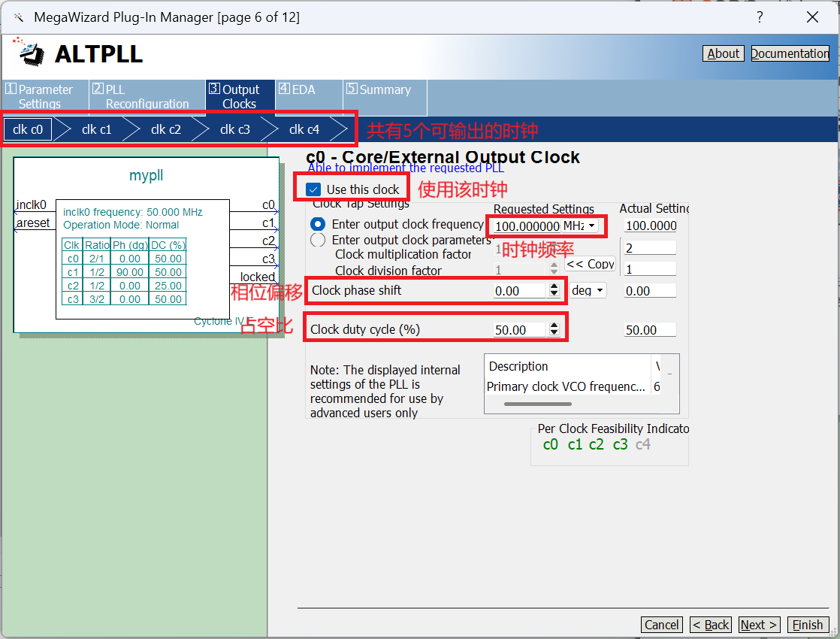Select Enter output clock frequency radio
Screen dimensions: 840x639
coord(318,223)
